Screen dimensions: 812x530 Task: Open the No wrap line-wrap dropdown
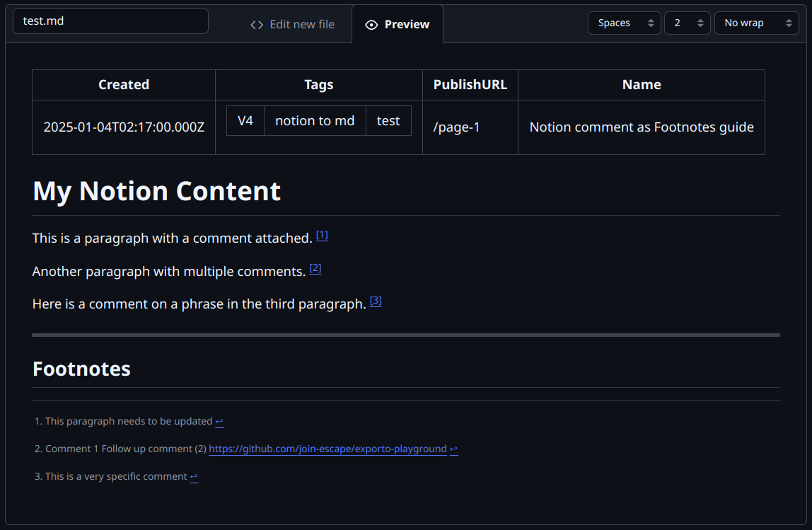tap(750, 23)
